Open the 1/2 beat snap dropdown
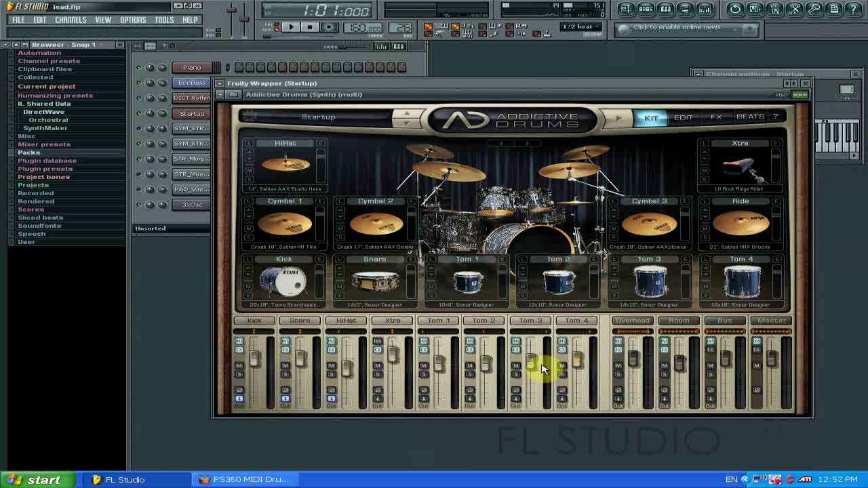This screenshot has width=868, height=488. click(581, 27)
